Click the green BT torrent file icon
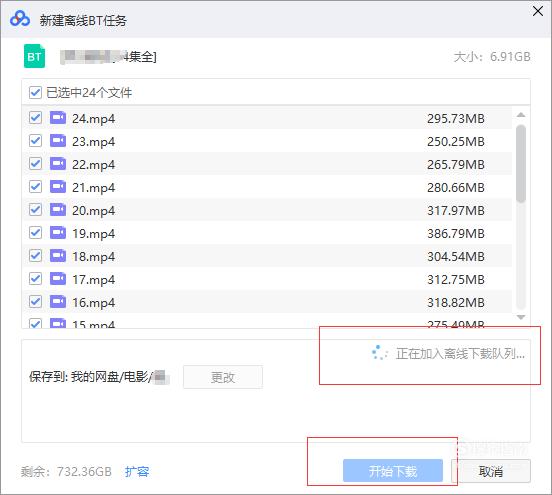This screenshot has width=552, height=495. pos(34,56)
